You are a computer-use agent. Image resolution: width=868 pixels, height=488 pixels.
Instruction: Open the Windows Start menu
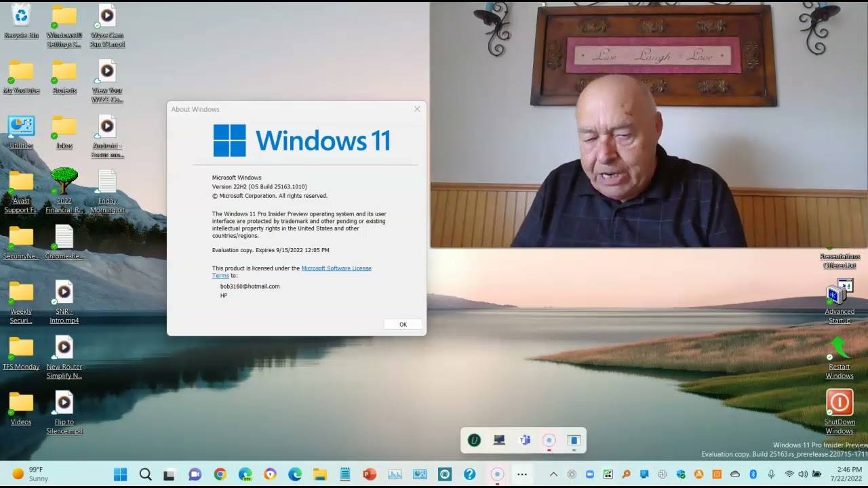click(120, 474)
